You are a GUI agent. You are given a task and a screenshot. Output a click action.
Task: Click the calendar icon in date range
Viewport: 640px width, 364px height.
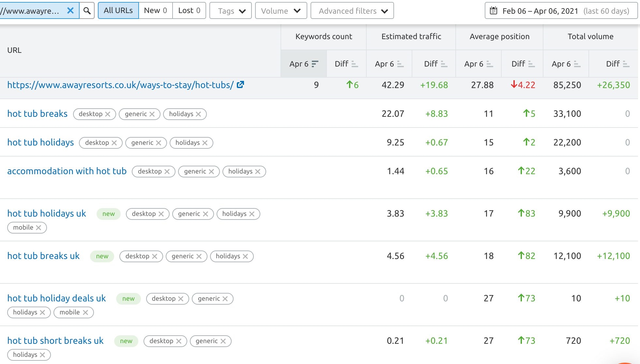tap(494, 11)
